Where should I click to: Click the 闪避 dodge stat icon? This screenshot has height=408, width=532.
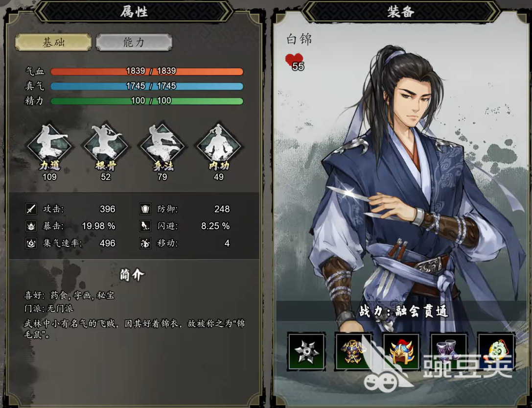click(145, 226)
